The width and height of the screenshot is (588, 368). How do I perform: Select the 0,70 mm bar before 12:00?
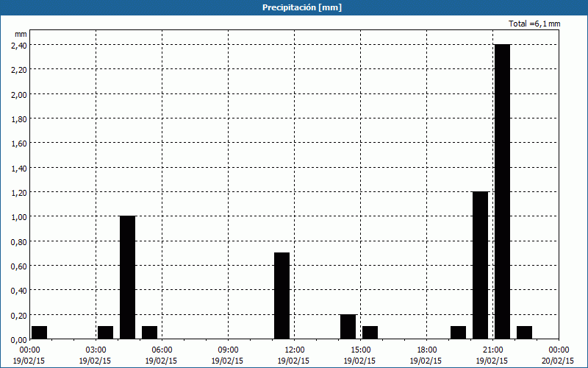point(282,296)
